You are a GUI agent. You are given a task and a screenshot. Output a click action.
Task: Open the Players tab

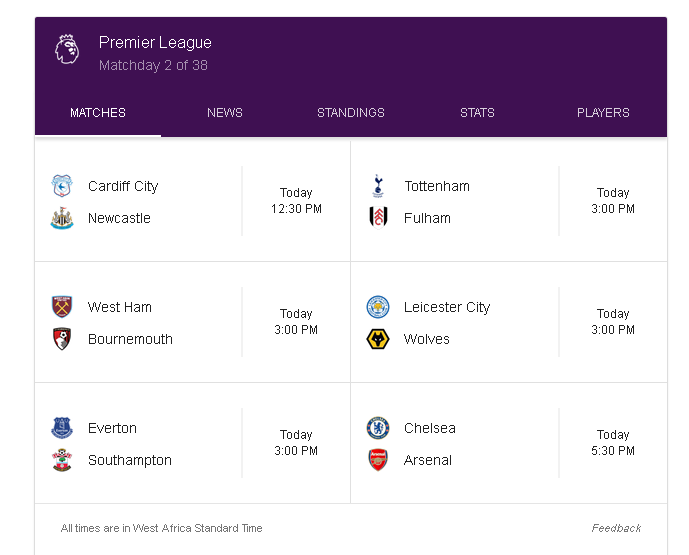(603, 113)
